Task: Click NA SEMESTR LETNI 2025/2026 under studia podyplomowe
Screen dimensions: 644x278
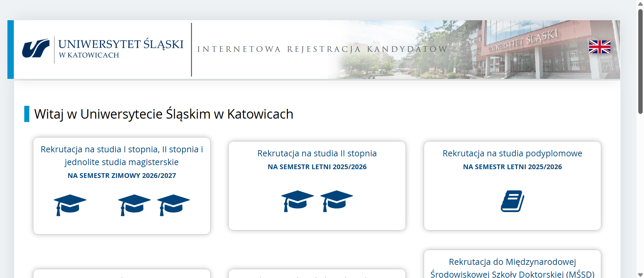Action: coord(512,167)
